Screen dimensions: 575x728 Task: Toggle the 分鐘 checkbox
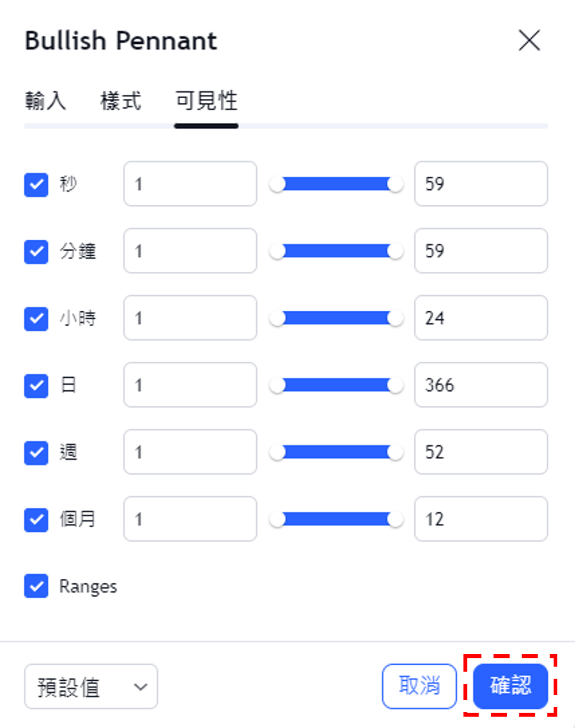[x=36, y=252]
